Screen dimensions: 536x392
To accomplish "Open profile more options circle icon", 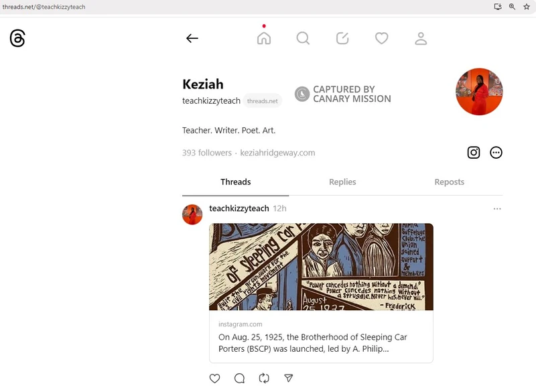I will point(496,152).
